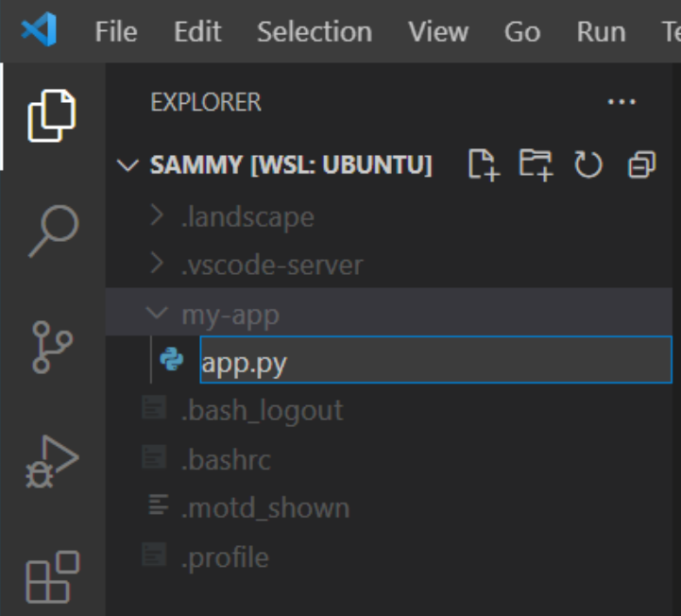
Task: Click the file icon next to .bashrc
Action: (x=154, y=456)
